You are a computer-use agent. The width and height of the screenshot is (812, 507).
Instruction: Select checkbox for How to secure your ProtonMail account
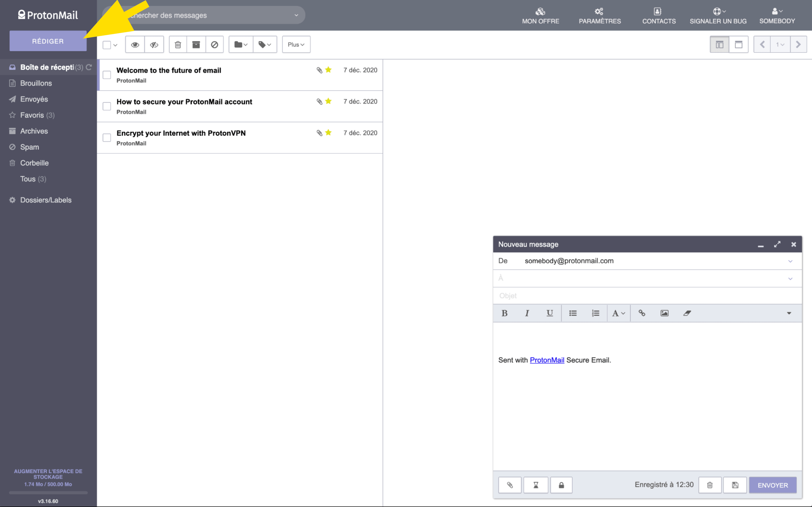tap(107, 106)
